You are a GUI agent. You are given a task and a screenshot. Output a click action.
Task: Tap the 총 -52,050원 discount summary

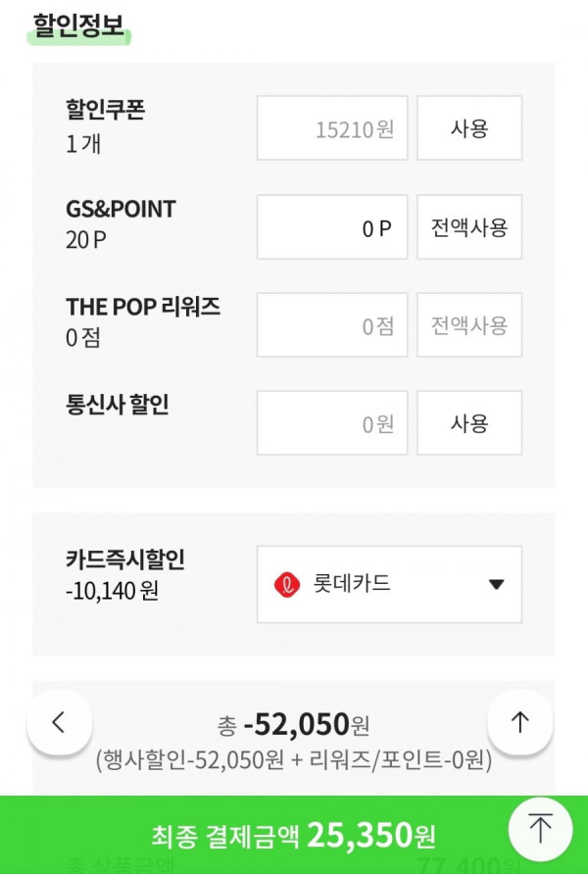click(x=294, y=724)
